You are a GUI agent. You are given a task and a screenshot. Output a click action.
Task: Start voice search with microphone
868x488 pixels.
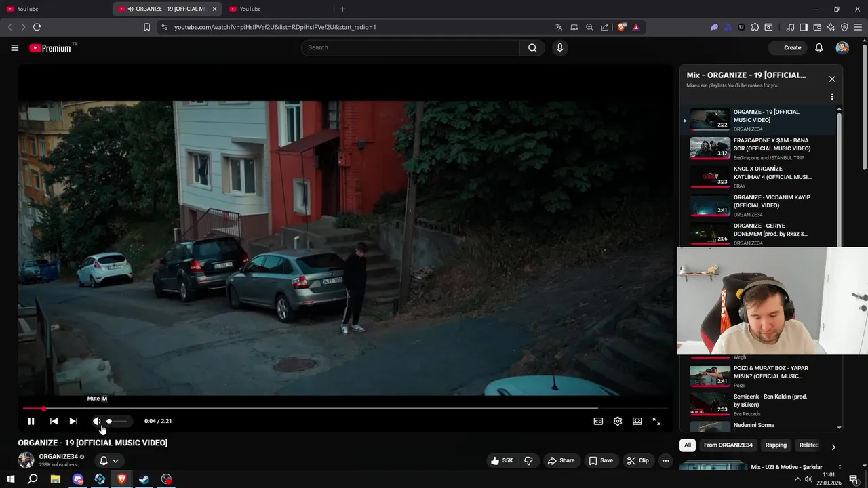click(x=559, y=47)
